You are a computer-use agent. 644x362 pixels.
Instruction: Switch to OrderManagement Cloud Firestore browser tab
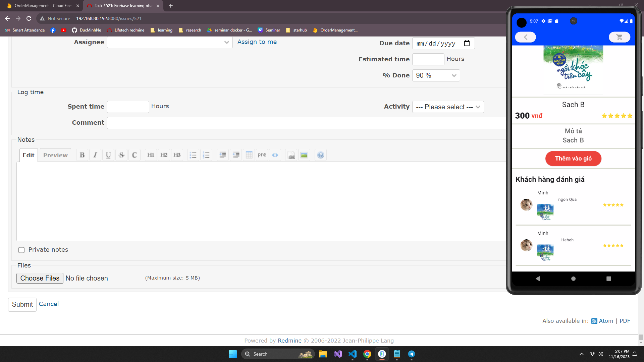43,6
